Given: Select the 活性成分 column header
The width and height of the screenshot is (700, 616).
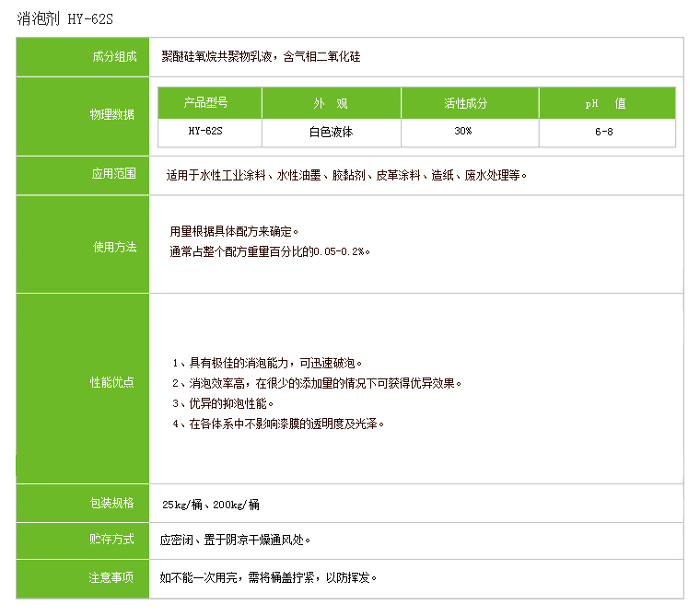Looking at the screenshot, I should point(469,103).
